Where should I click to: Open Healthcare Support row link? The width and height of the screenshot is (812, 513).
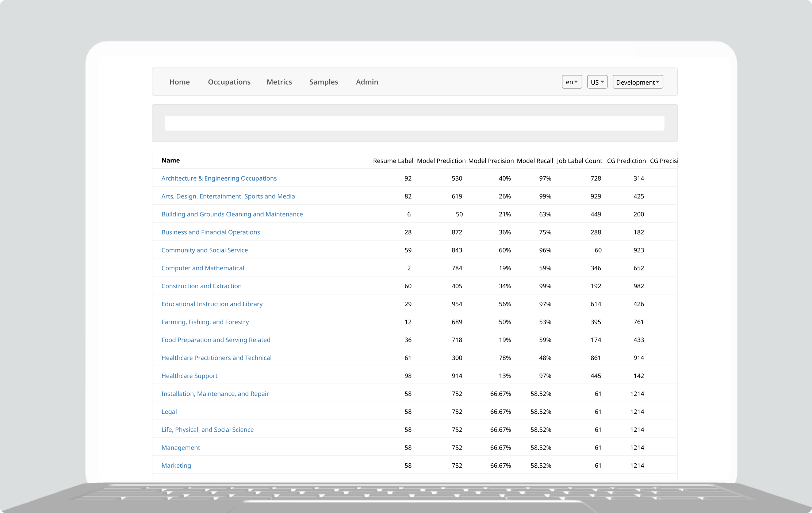point(189,376)
